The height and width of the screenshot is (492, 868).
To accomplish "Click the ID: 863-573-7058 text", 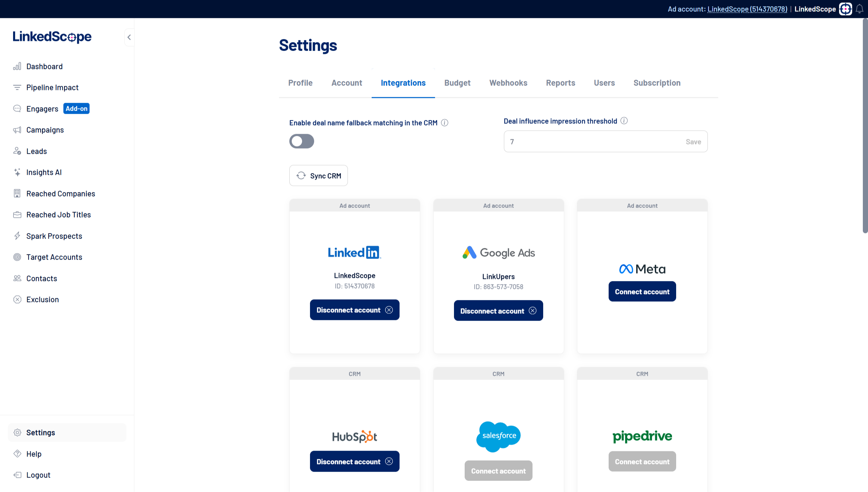I will [498, 287].
